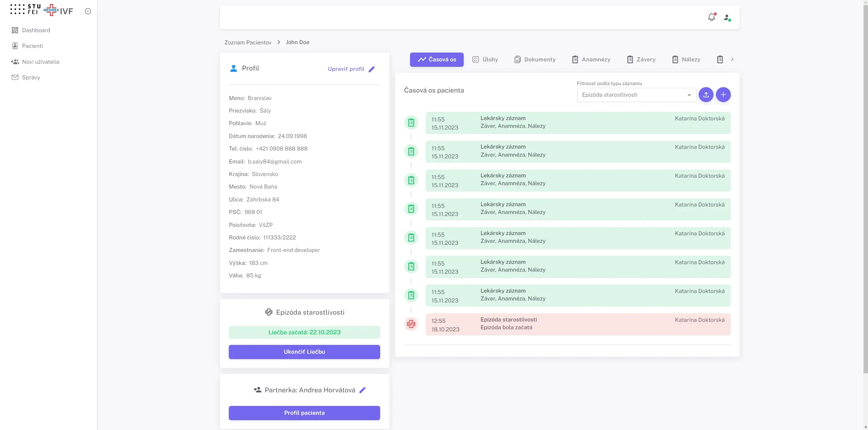
Task: Click the first green Lekársky záznam icon
Action: click(411, 122)
